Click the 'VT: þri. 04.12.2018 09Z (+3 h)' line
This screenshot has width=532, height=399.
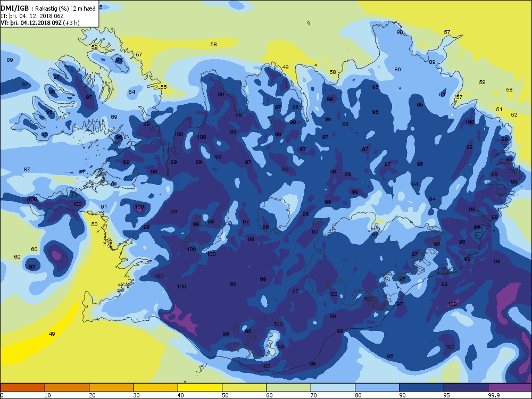coord(40,23)
